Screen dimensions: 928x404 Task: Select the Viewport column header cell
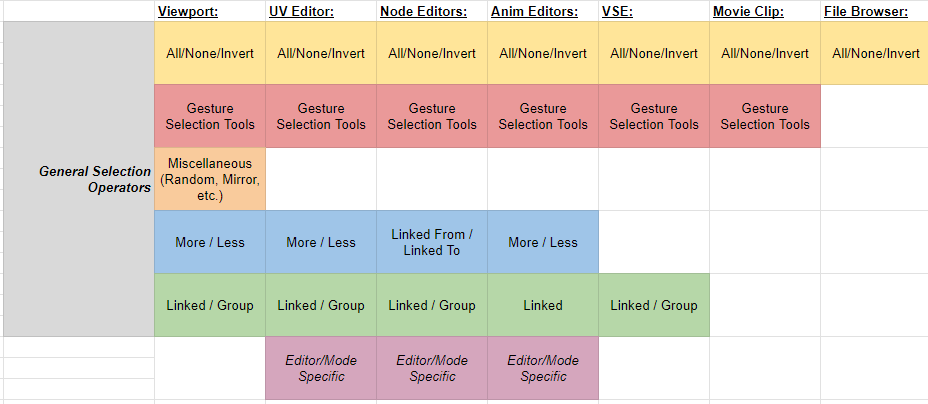pyautogui.click(x=210, y=11)
